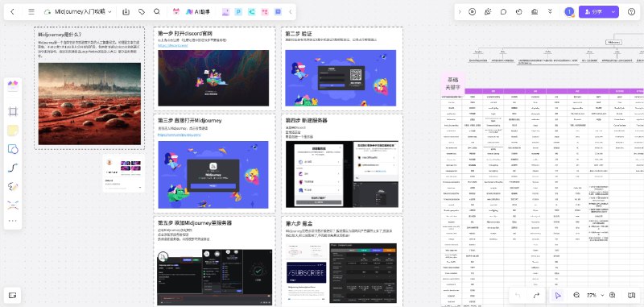Viewport: 644px width, 307px height.
Task: Zoom in with the plus magnifier
Action: point(613,295)
